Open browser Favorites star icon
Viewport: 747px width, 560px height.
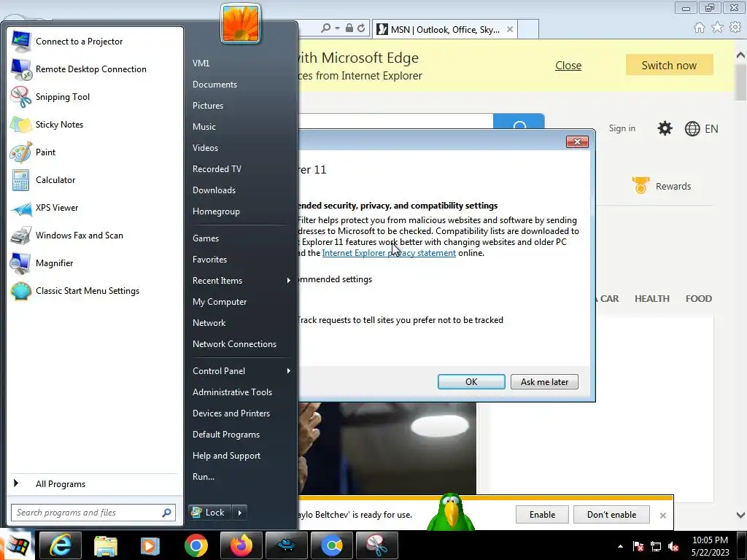(x=717, y=28)
